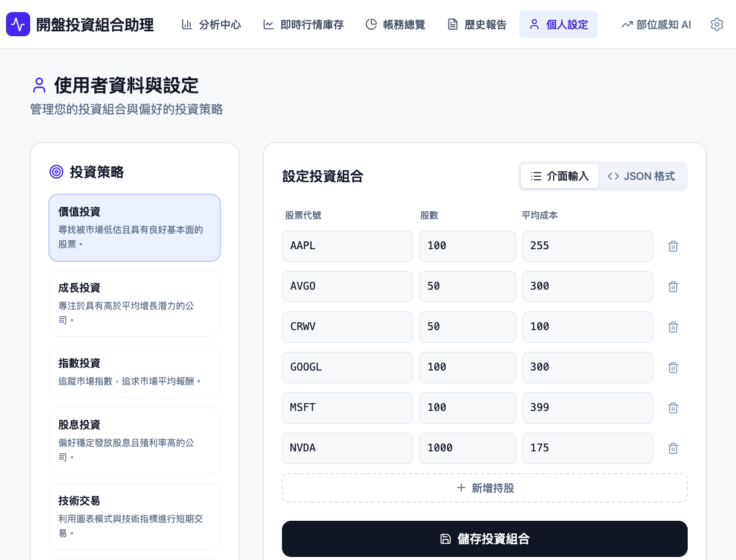Choose the 股息投資 dividend strategy
Viewport: 736px width, 560px height.
[x=134, y=441]
